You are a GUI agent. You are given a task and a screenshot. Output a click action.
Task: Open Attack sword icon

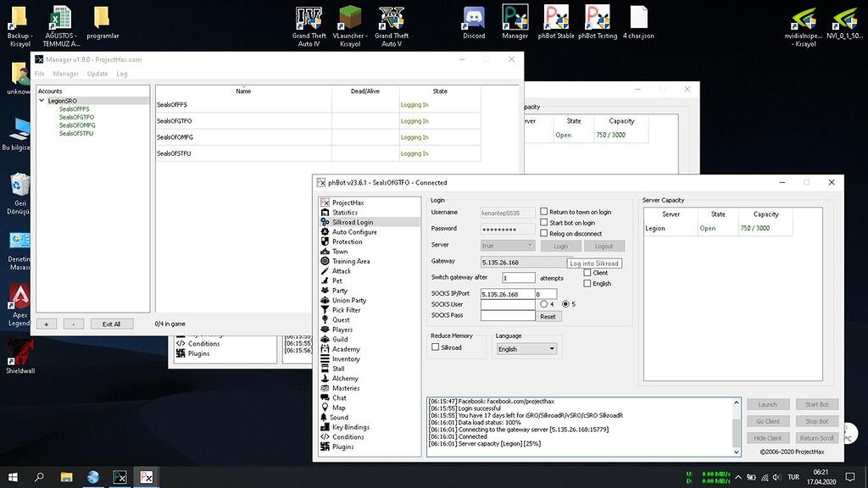tap(325, 271)
